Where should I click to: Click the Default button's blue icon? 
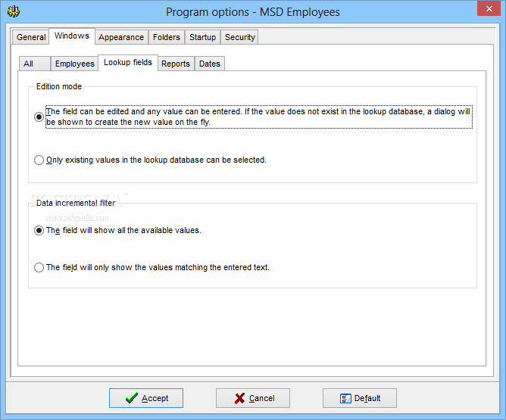[x=345, y=398]
